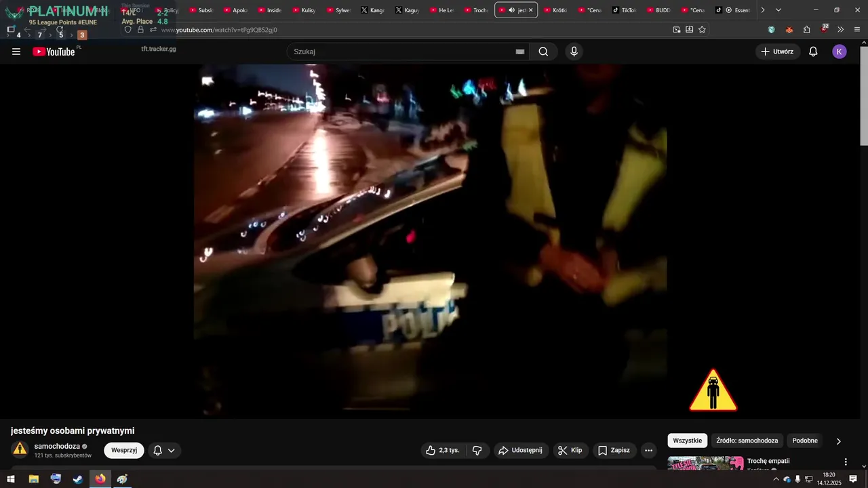Click the install or save page icon in the address bar

click(x=689, y=30)
